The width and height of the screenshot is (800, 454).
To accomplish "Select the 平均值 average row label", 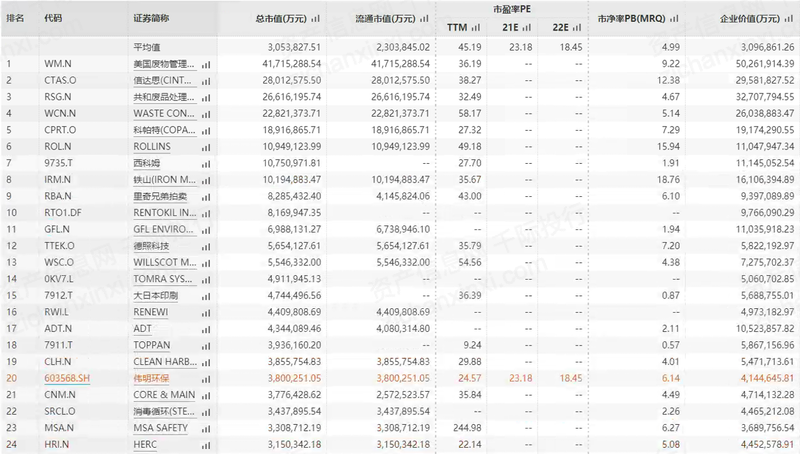I will (147, 47).
